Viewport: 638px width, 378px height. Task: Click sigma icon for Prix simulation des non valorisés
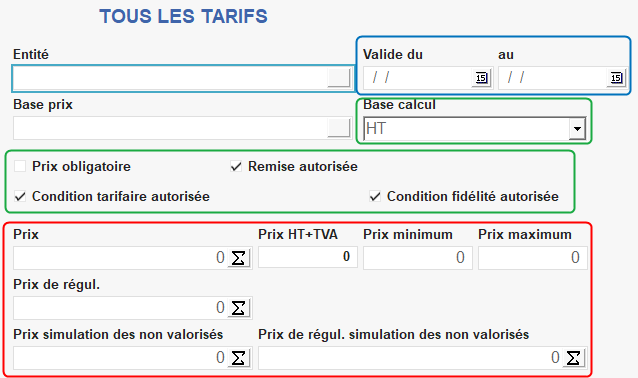[238, 358]
